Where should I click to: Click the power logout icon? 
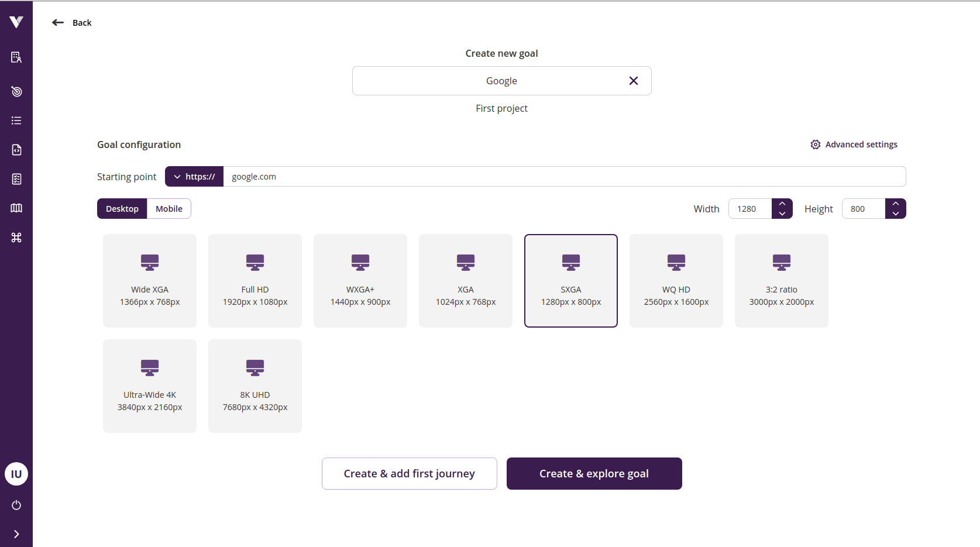pyautogui.click(x=16, y=505)
